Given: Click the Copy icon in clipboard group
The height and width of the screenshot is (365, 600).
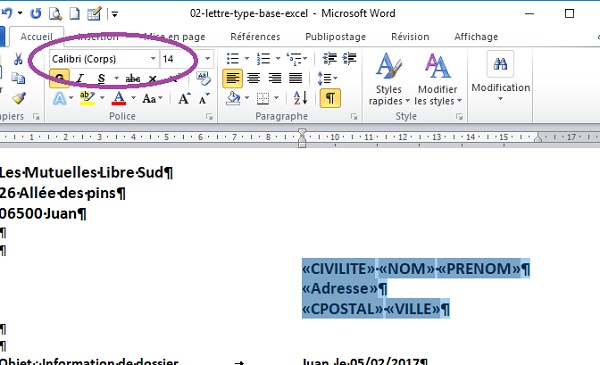Looking at the screenshot, I should coord(18,78).
